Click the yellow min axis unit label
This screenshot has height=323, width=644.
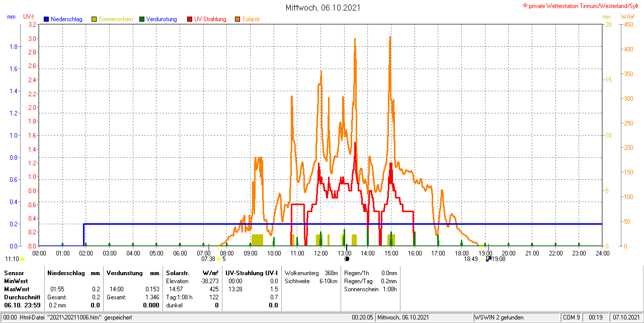click(606, 17)
